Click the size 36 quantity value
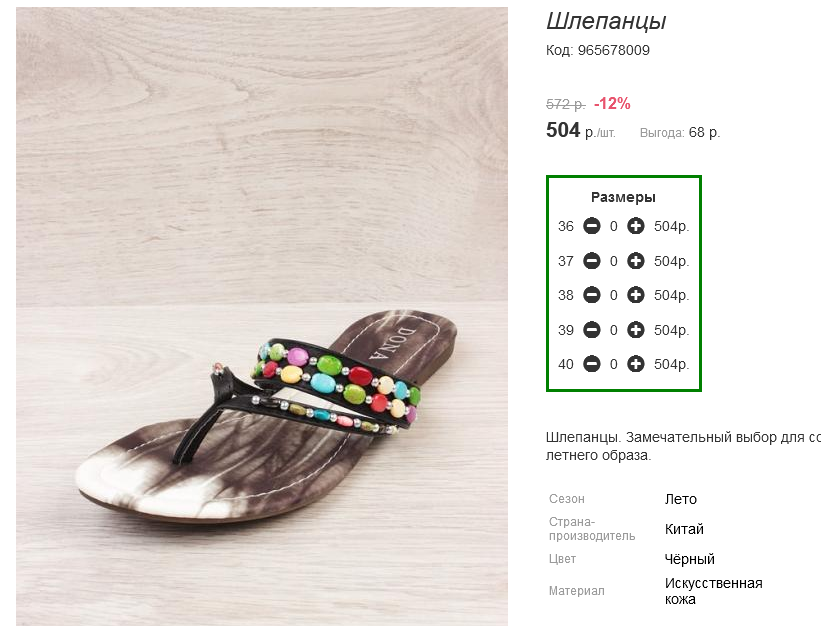The width and height of the screenshot is (821, 626). [x=614, y=226]
